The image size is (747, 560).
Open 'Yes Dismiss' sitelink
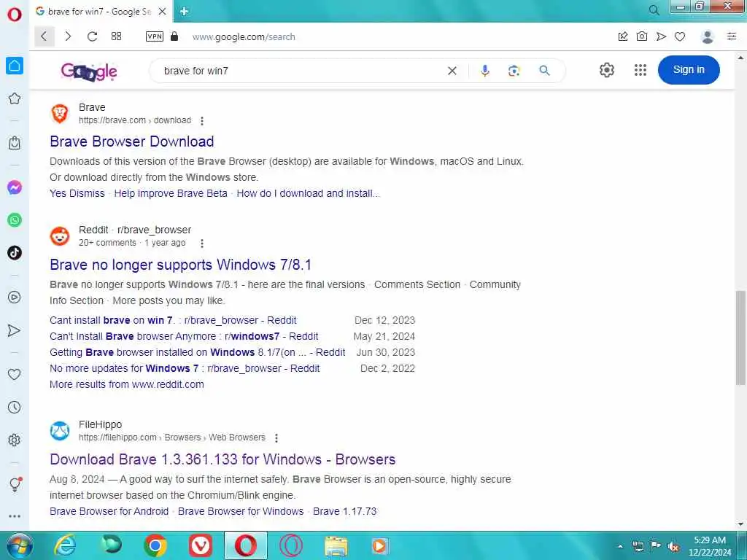[x=77, y=193]
